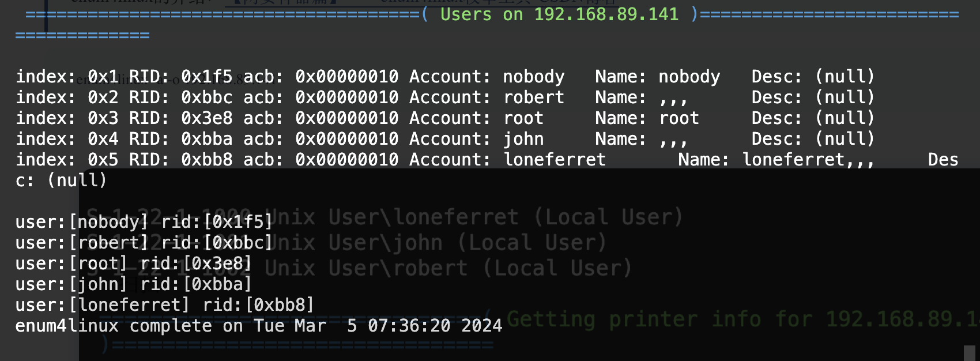
Task: Click the 'enum4linux complete' status line
Action: (x=258, y=326)
